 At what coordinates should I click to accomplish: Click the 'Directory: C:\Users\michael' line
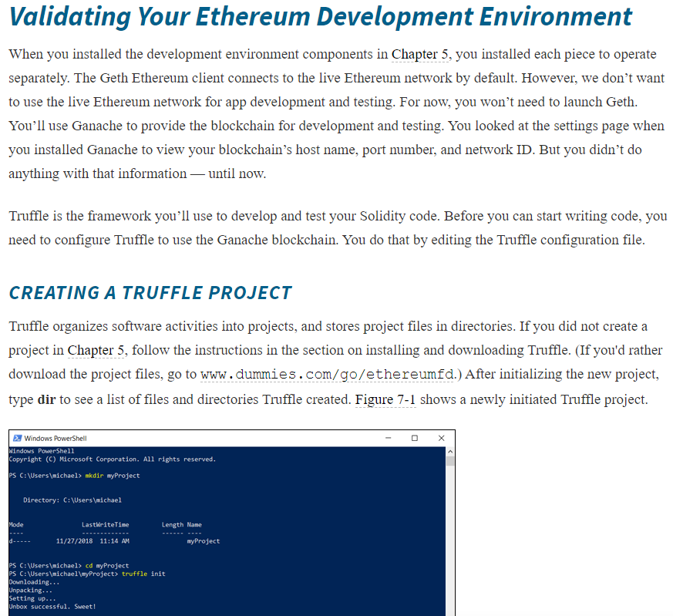click(72, 500)
